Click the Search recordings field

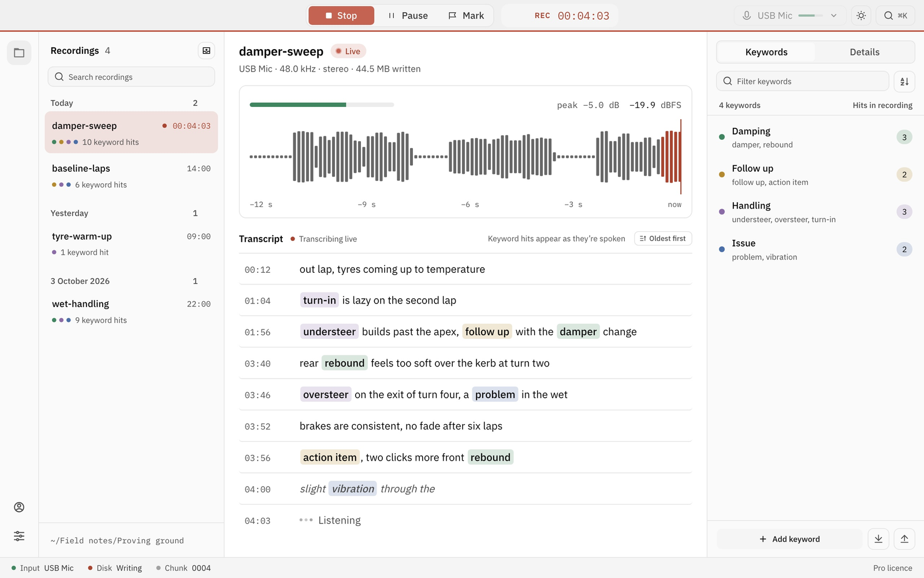[x=131, y=77]
